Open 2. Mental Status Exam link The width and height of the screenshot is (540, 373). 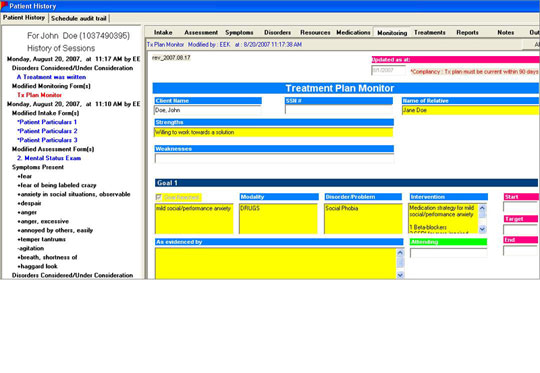click(x=49, y=158)
